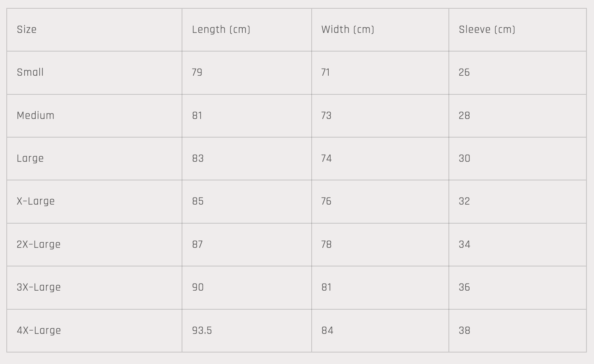Click the Size column header

27,30
